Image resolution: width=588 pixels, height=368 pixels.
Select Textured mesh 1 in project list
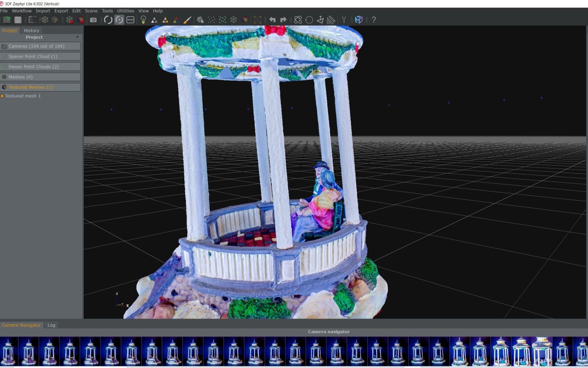[x=23, y=96]
